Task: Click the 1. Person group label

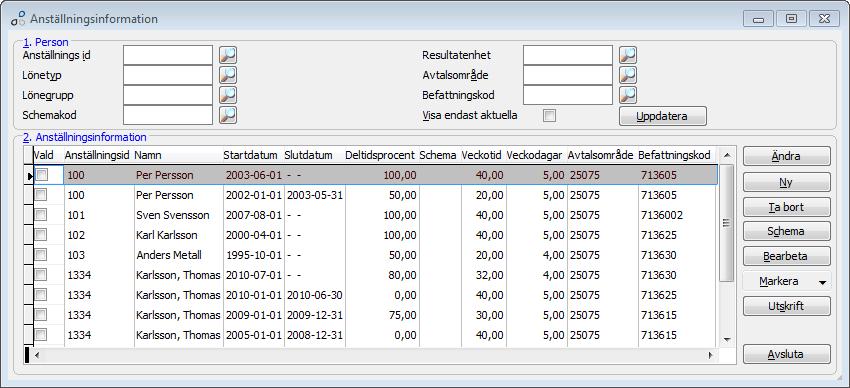Action: pyautogui.click(x=46, y=42)
